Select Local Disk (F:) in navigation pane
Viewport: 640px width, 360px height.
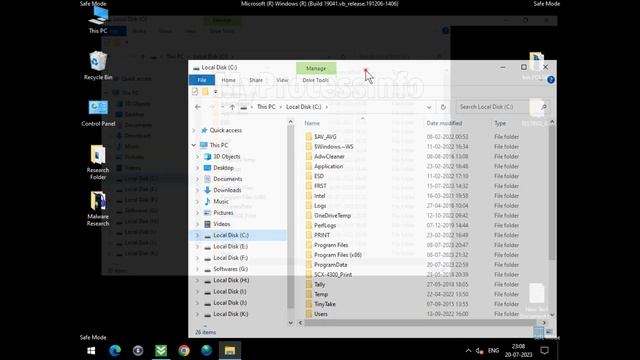tap(231, 258)
